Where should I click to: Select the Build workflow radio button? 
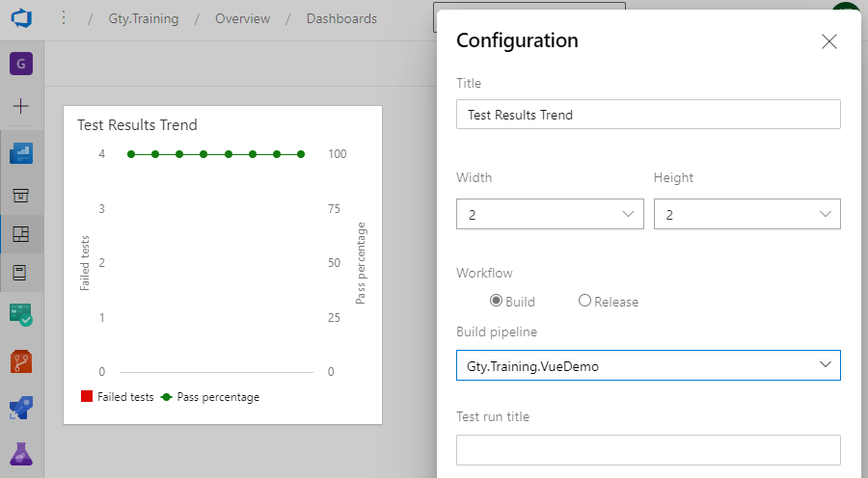click(x=497, y=301)
